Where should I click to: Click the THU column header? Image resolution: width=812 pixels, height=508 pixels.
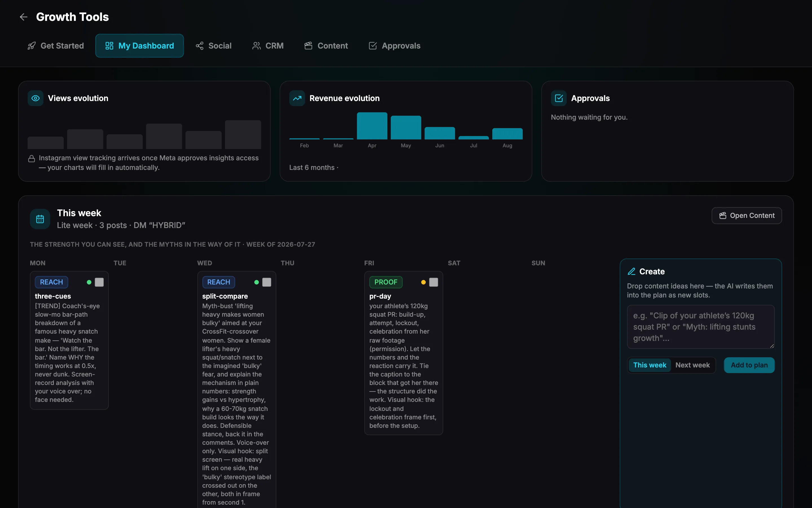coord(288,263)
